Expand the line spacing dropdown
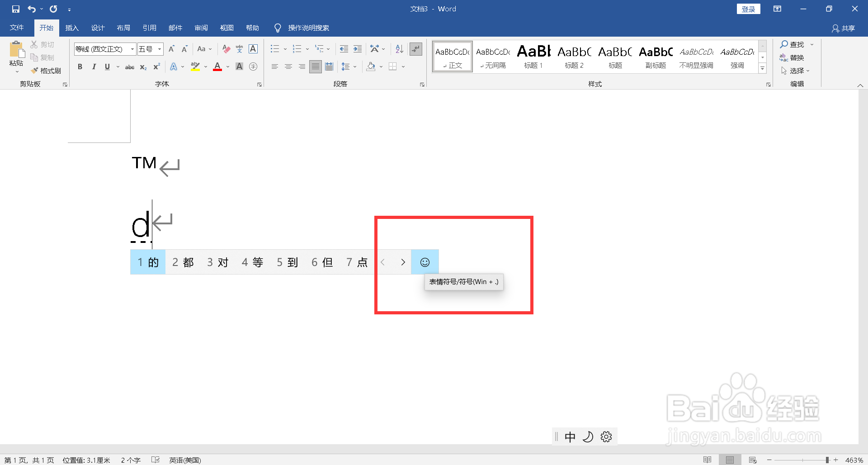868x465 pixels. click(x=355, y=67)
